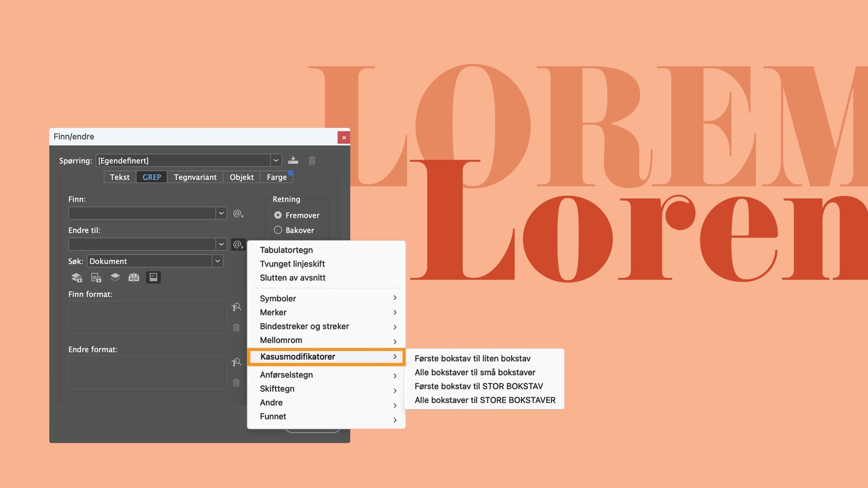Select the Fremover direction radio button
This screenshot has height=488, width=868.
coord(278,215)
